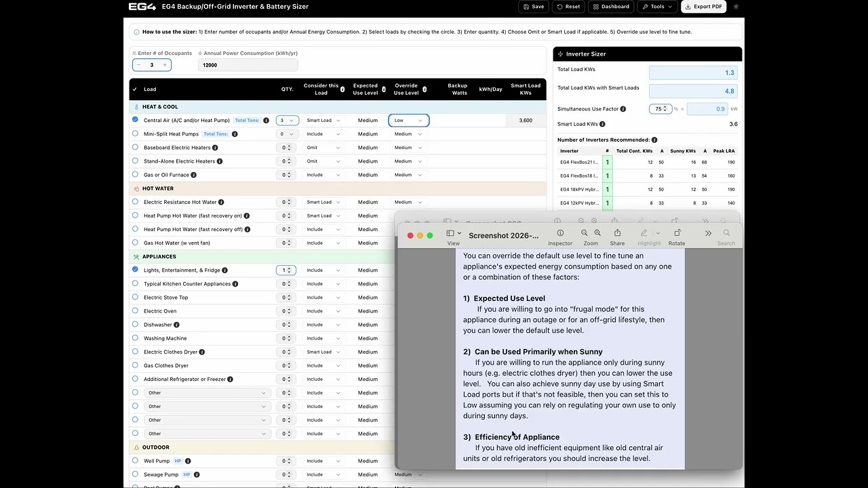This screenshot has height=488, width=868.
Task: Open the Tools dropdown menu
Action: 658,7
